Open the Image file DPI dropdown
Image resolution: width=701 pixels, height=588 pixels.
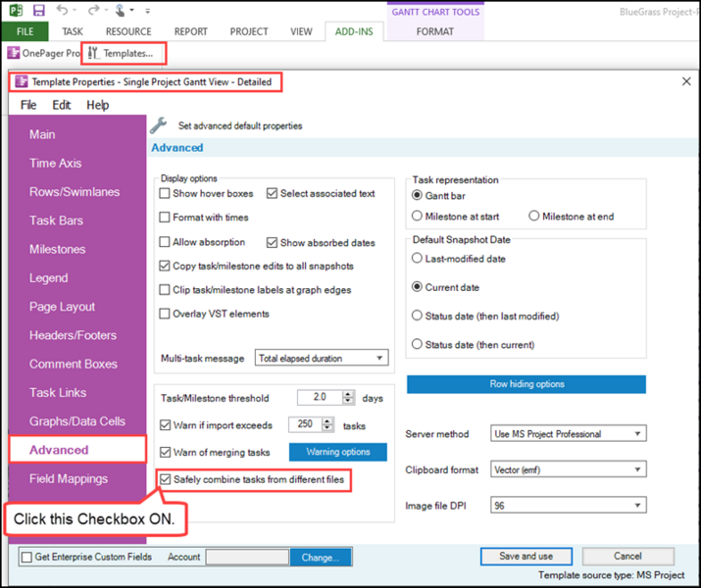pos(569,506)
